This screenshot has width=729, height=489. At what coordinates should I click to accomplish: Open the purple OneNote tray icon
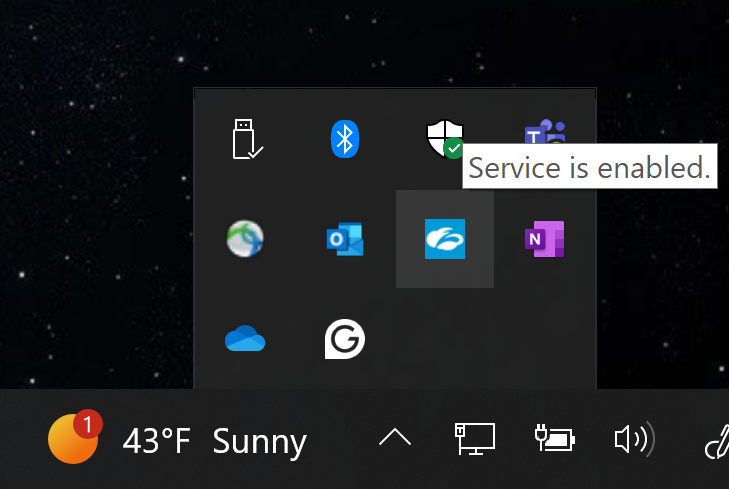click(x=544, y=240)
